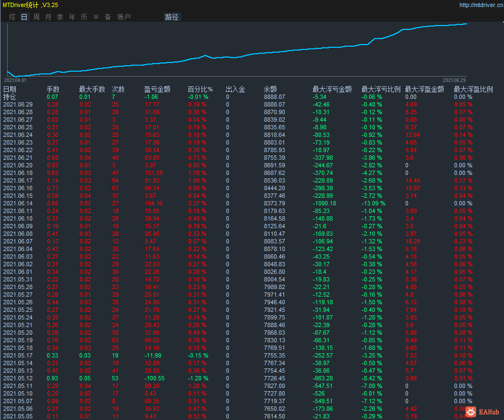Click the 盈亏金额 column header

coord(157,89)
